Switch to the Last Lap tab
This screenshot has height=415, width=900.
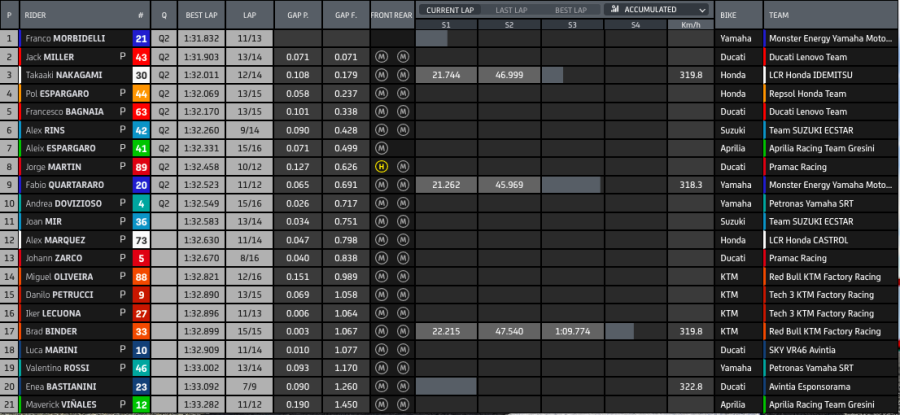pos(510,9)
